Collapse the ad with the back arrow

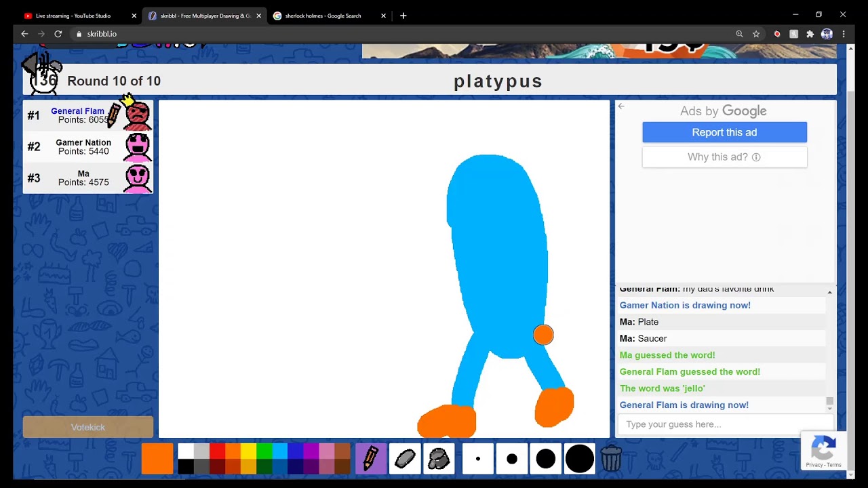(x=621, y=106)
